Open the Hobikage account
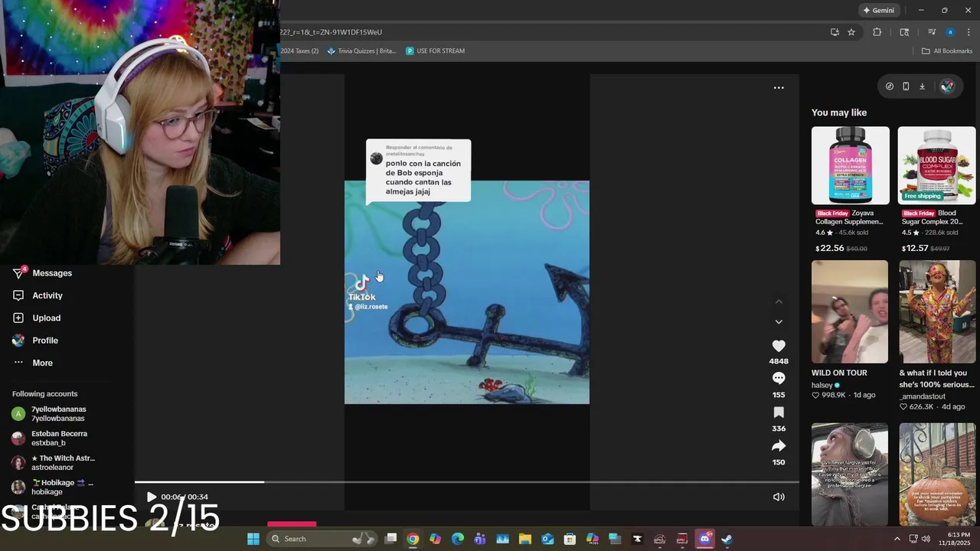This screenshot has width=980, height=551. click(x=54, y=487)
